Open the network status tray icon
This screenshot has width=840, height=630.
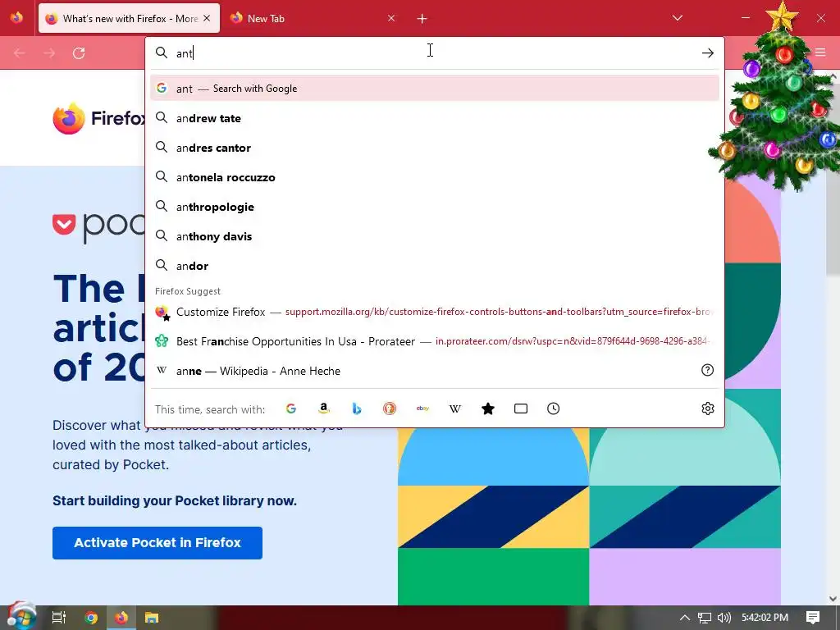(x=705, y=618)
